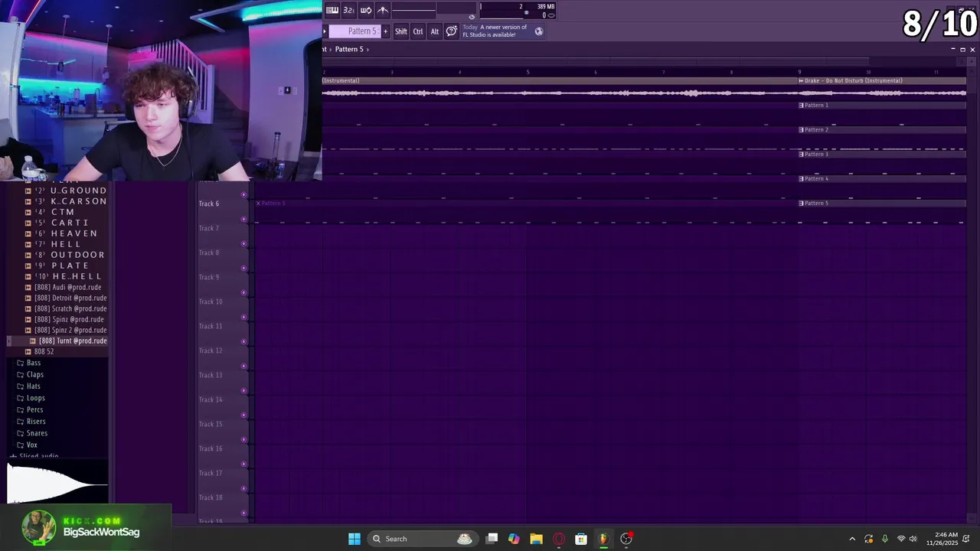Show hidden system tray icons

[x=852, y=539]
